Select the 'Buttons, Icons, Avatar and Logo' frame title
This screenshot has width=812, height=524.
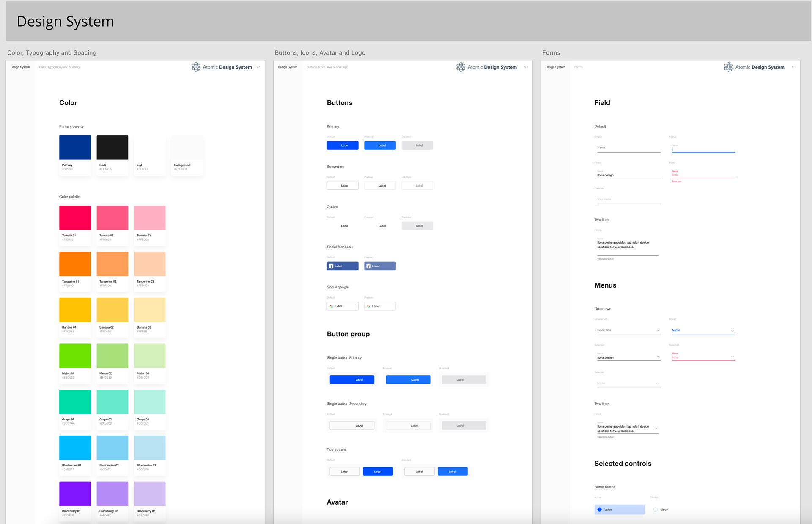coord(320,52)
